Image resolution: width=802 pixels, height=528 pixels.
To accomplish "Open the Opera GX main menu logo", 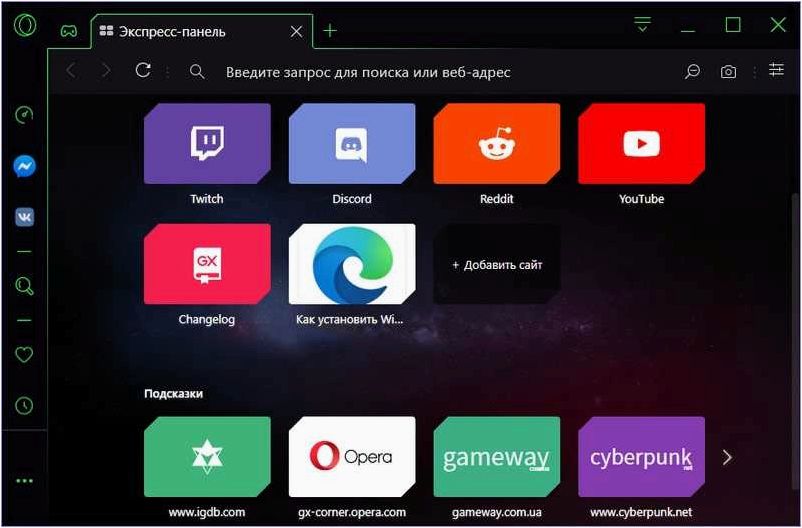I will [25, 25].
